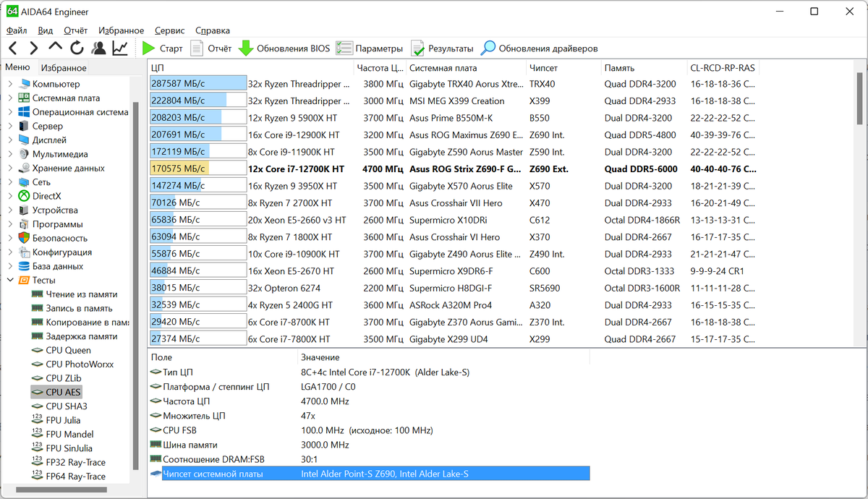Image resolution: width=868 pixels, height=499 pixels.
Task: Expand the Мультимедиа tree node
Action: tap(10, 154)
